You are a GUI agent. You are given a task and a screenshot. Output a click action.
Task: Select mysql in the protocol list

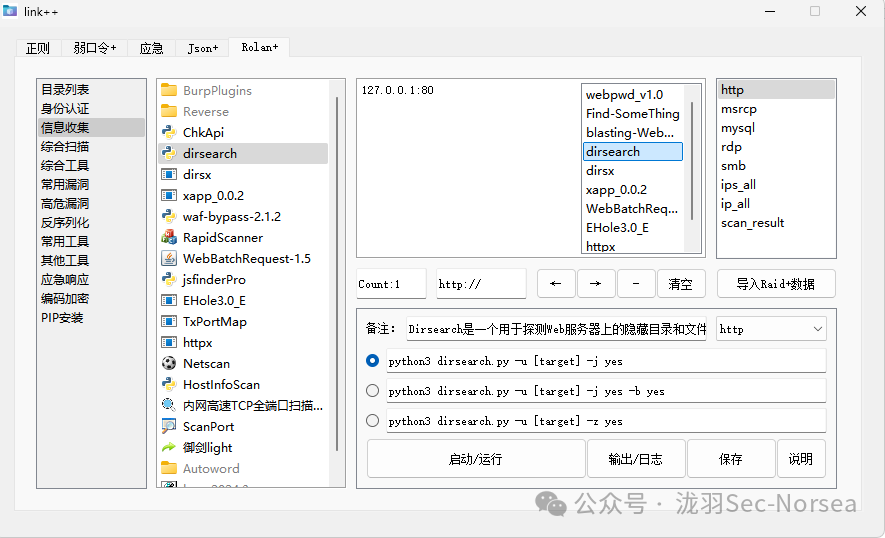(x=738, y=128)
